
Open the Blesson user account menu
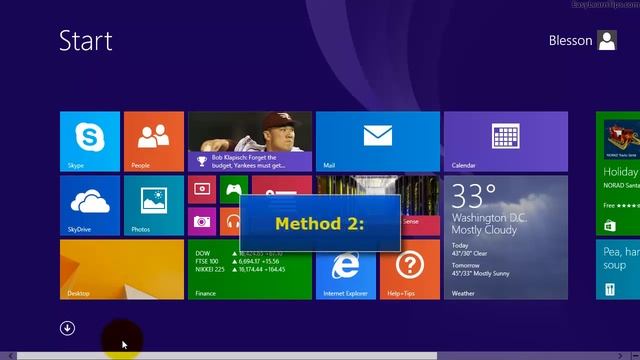click(582, 40)
